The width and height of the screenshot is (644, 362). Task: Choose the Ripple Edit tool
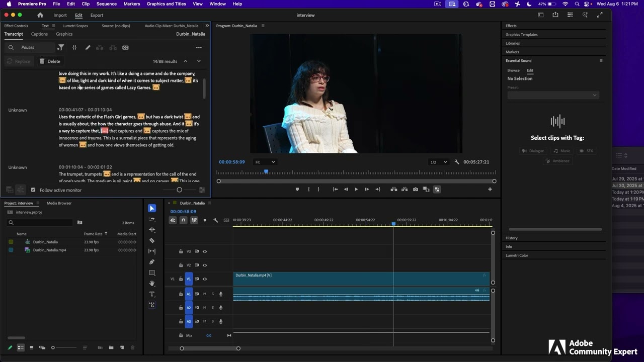(152, 230)
